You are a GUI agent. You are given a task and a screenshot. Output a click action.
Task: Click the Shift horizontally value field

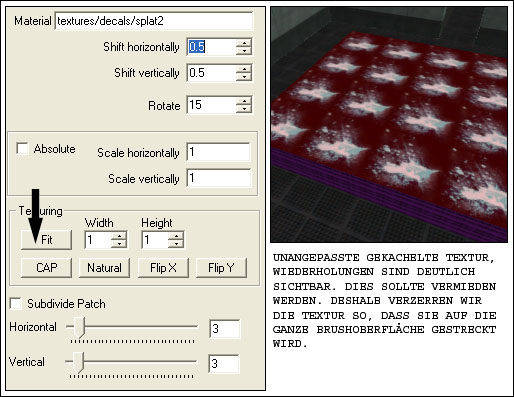pos(211,47)
